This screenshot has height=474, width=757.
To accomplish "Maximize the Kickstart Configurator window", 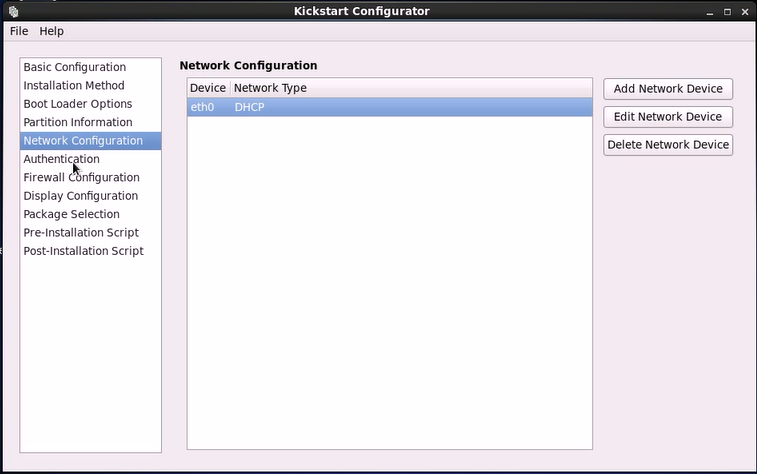I will click(x=727, y=12).
